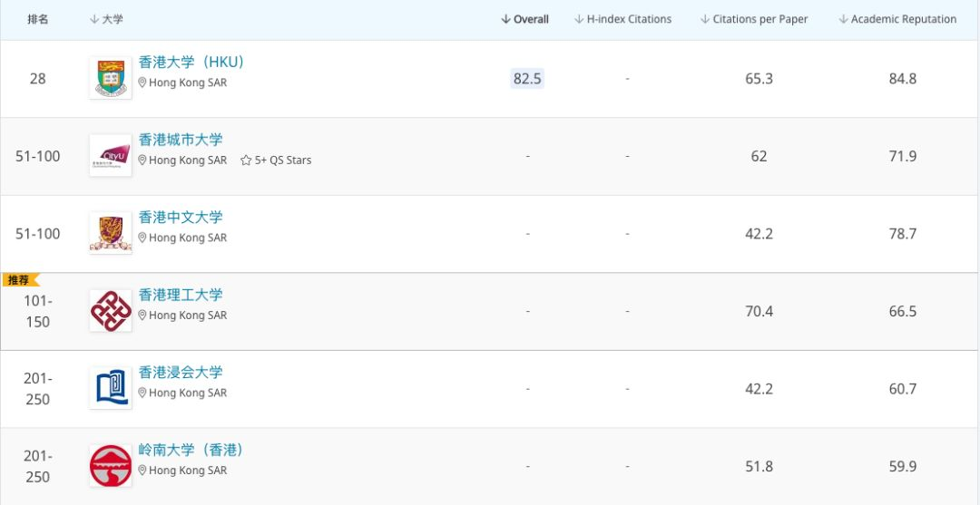Open the 香港大学（HKU） university link
The height and width of the screenshot is (505, 980).
coord(191,62)
